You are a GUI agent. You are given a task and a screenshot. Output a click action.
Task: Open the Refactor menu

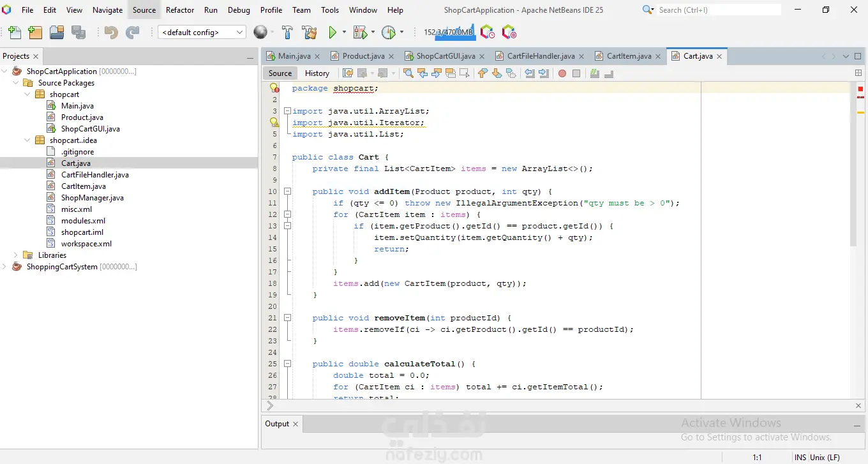coord(180,10)
